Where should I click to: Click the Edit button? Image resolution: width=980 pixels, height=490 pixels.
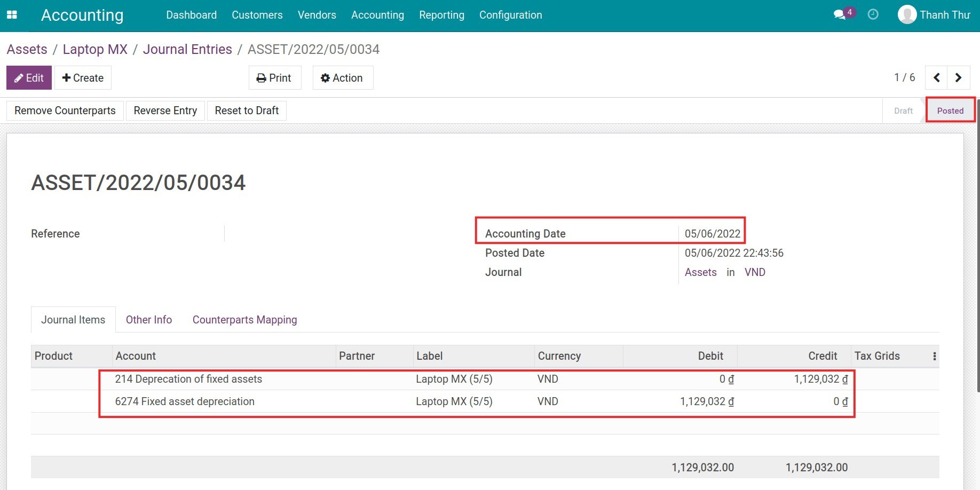tap(29, 77)
